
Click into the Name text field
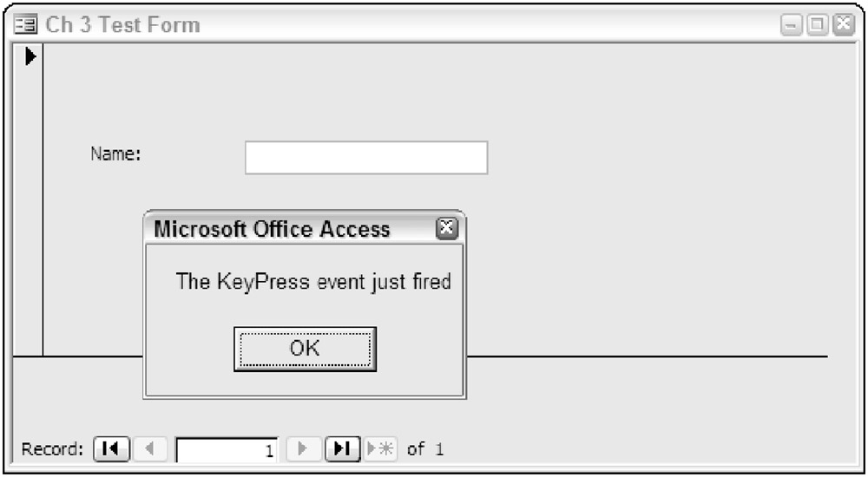point(365,158)
